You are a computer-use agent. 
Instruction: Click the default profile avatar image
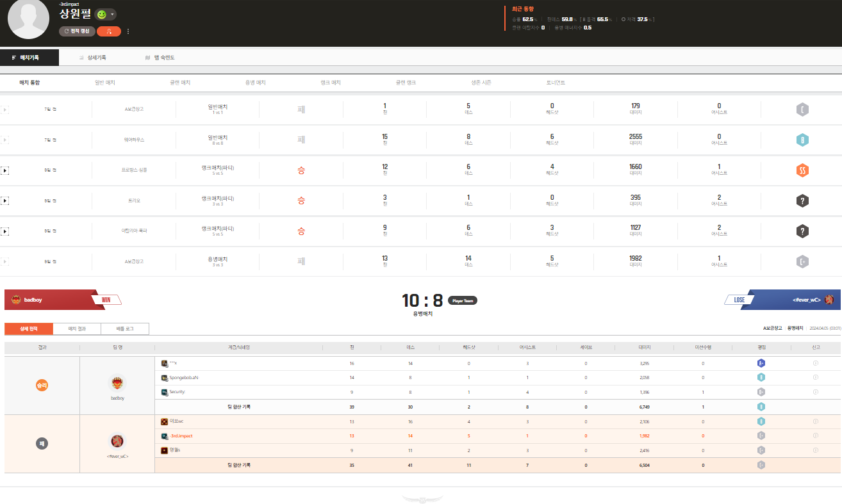[28, 19]
